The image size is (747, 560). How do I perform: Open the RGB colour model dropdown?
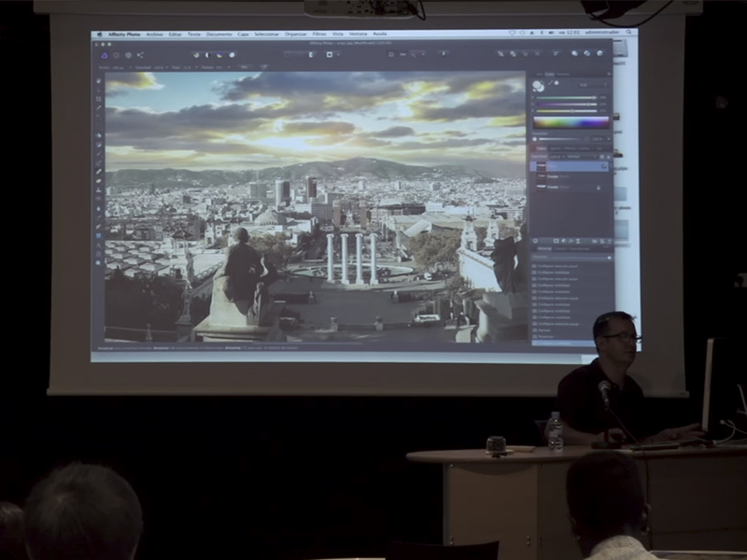tap(594, 85)
